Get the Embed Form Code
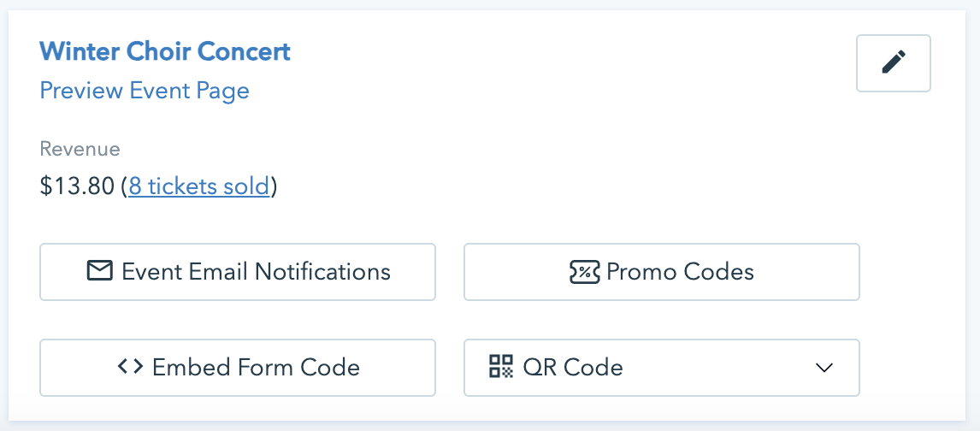Screen dimensions: 980x431 pos(238,368)
